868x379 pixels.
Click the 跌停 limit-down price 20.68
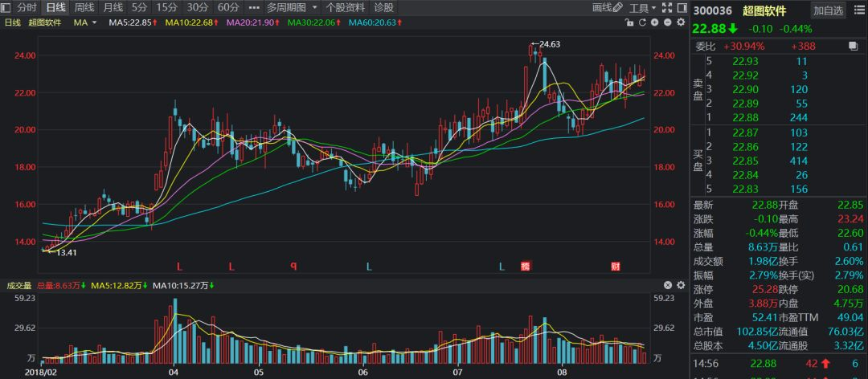click(x=850, y=289)
